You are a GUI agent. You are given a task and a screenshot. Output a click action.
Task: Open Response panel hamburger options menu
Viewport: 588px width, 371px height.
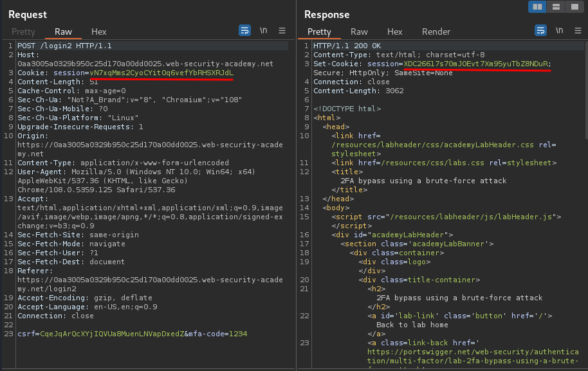click(x=578, y=31)
